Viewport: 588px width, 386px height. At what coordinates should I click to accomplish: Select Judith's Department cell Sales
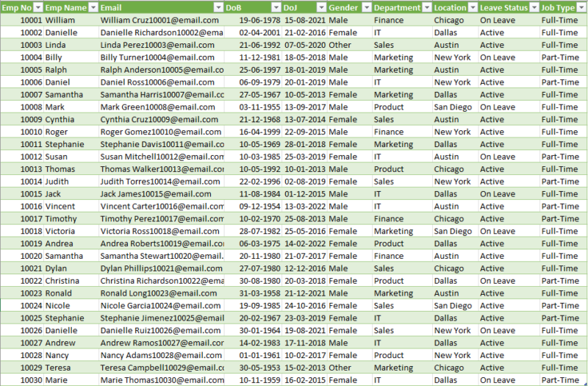pyautogui.click(x=402, y=181)
